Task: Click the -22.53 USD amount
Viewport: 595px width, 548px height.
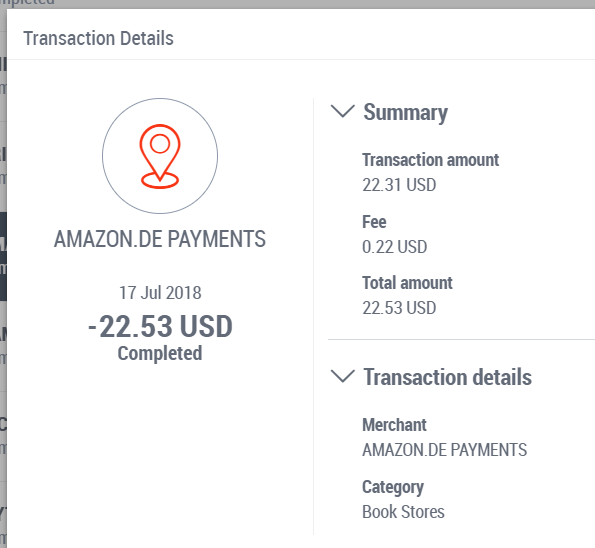Action: (160, 326)
